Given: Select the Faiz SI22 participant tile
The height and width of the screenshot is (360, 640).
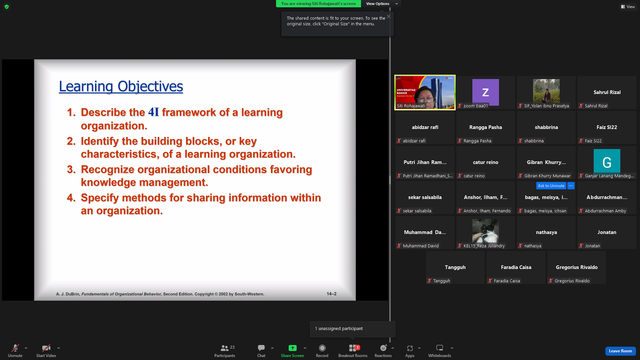Looking at the screenshot, I should click(x=607, y=128).
